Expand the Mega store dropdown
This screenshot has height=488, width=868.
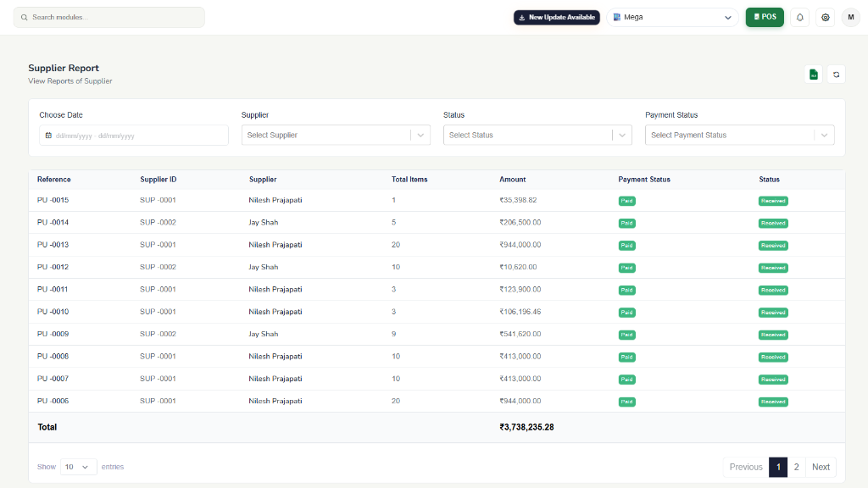click(x=672, y=17)
